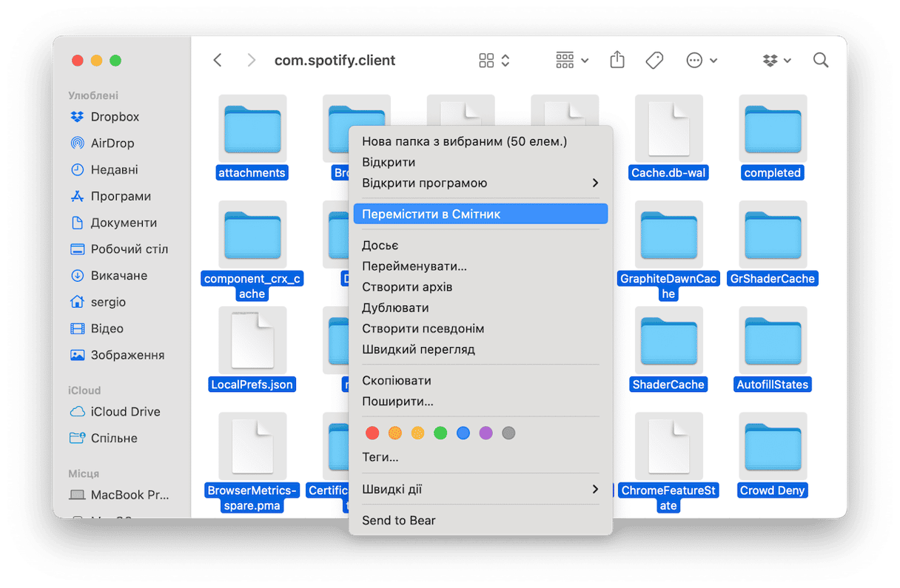The height and width of the screenshot is (588, 900).
Task: Choose Перемістити в Смітник
Action: (x=480, y=214)
